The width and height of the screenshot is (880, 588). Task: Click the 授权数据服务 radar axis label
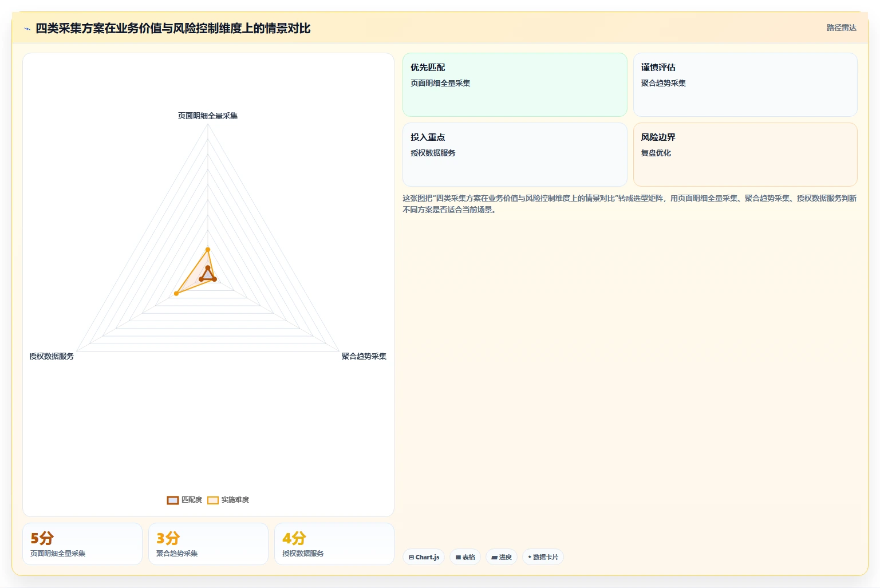52,356
